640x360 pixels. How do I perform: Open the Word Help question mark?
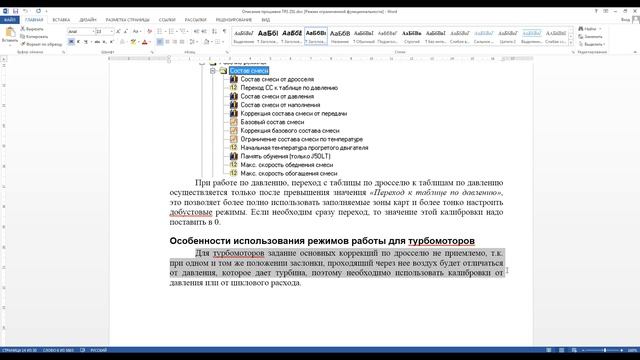click(x=596, y=11)
